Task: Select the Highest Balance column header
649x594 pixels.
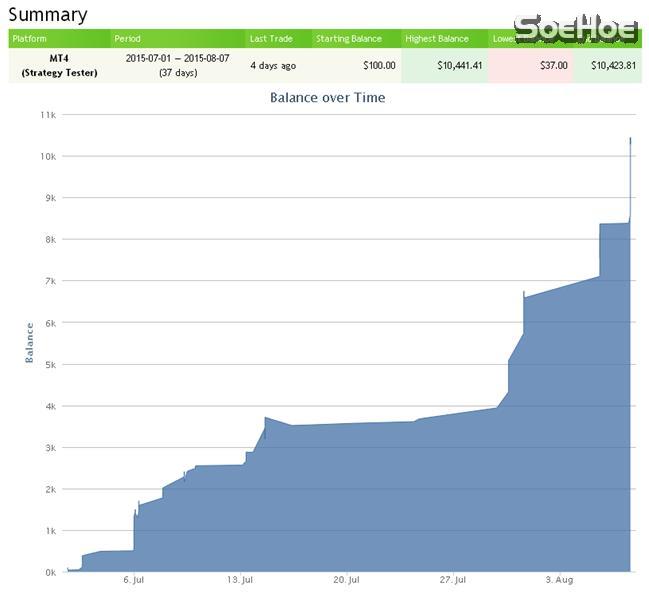Action: (437, 39)
